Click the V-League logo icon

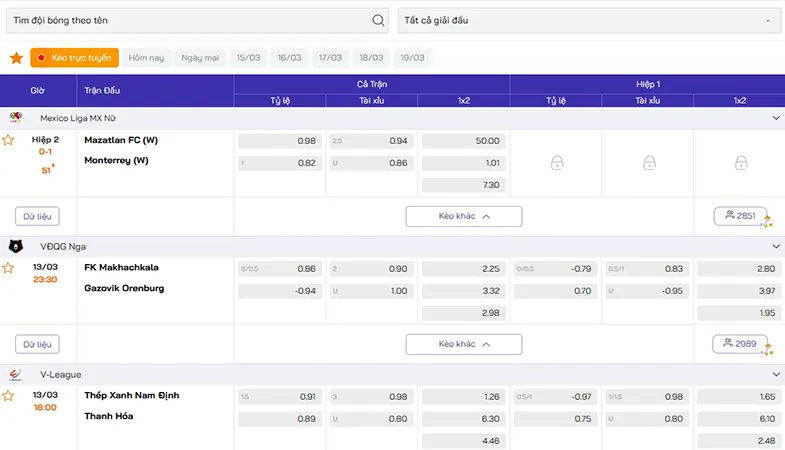16,374
